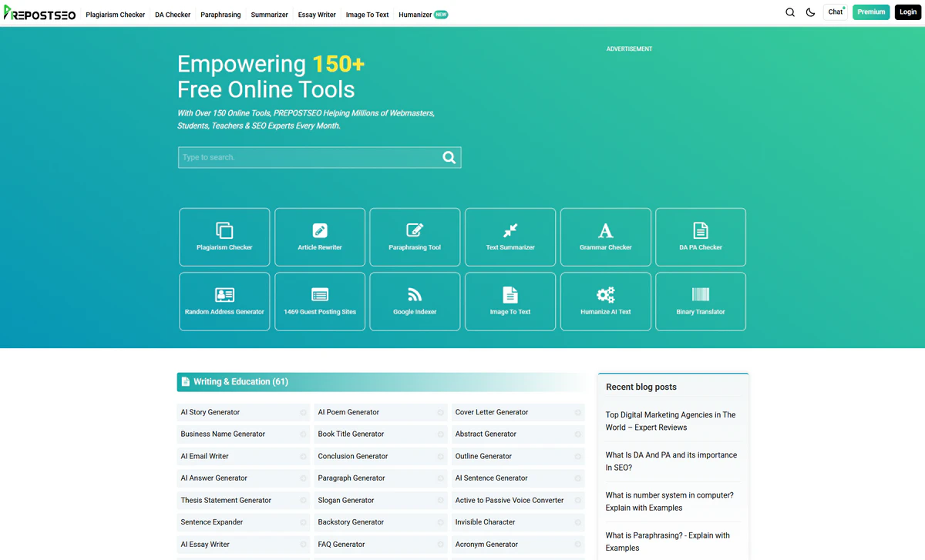
Task: Open the Plagiarism Checker tool tile
Action: click(x=224, y=237)
